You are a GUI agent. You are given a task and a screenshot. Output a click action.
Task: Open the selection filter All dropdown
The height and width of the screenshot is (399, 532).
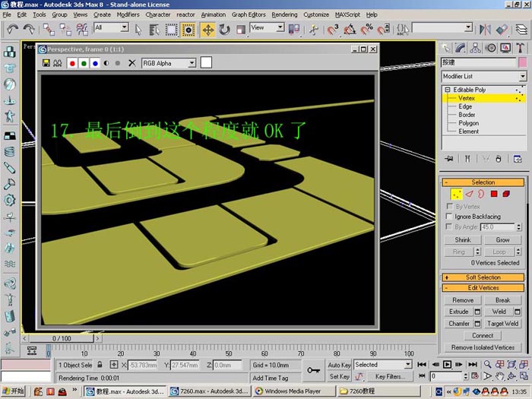[125, 27]
